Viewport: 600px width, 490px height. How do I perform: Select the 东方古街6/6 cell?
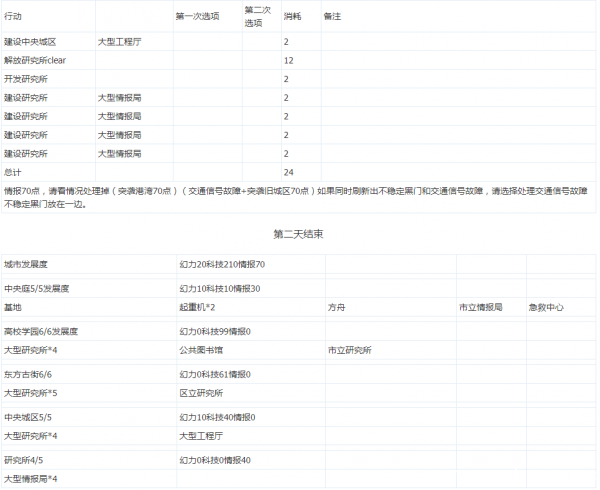(27, 374)
